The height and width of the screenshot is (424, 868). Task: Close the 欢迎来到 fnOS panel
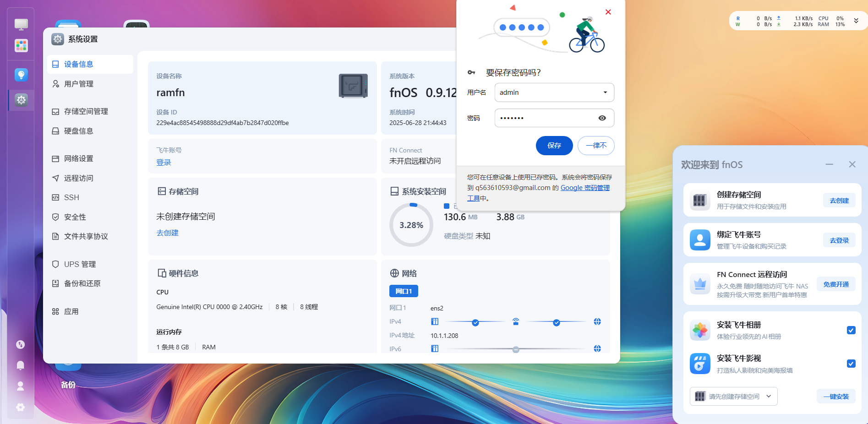coord(852,164)
